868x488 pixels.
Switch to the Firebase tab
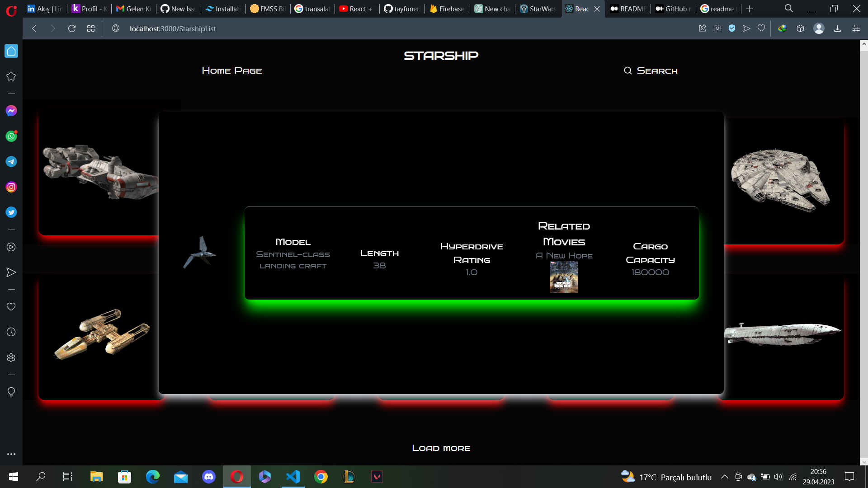(447, 9)
